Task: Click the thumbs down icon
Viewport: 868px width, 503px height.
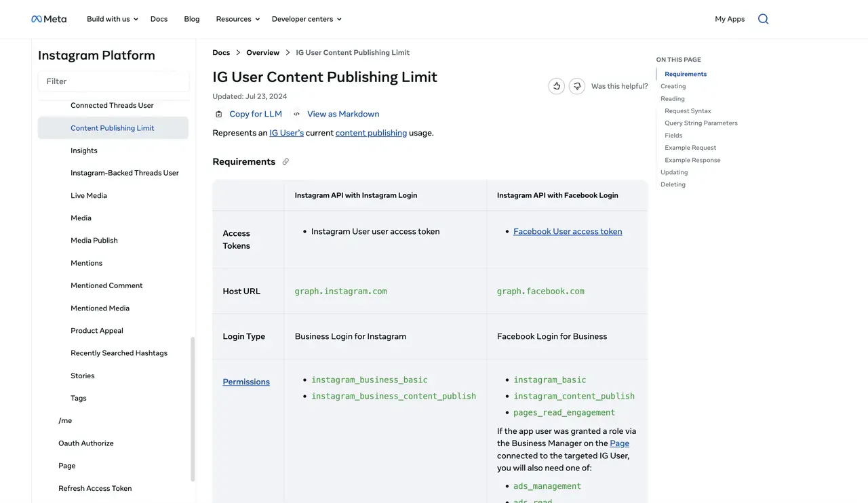Action: [x=577, y=86]
